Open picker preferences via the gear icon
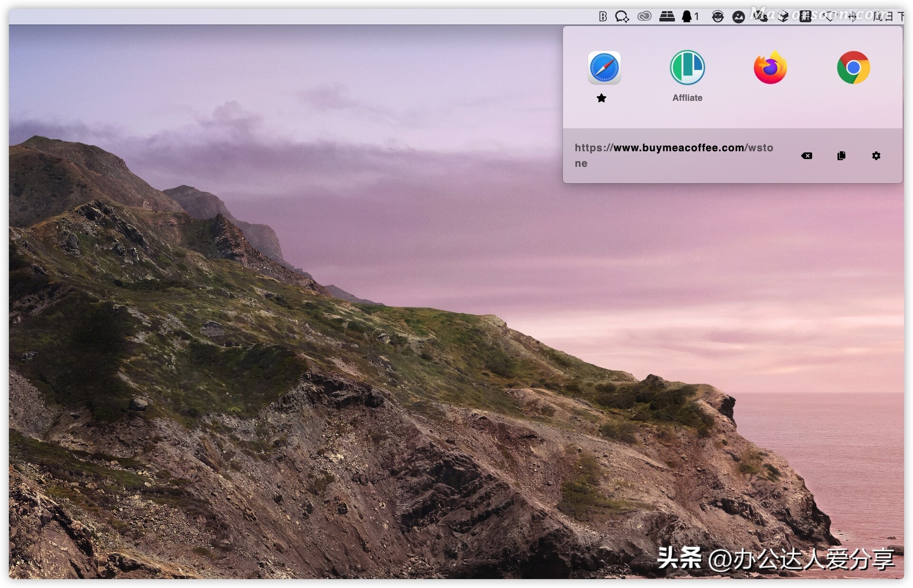913x588 pixels. pyautogui.click(x=876, y=156)
